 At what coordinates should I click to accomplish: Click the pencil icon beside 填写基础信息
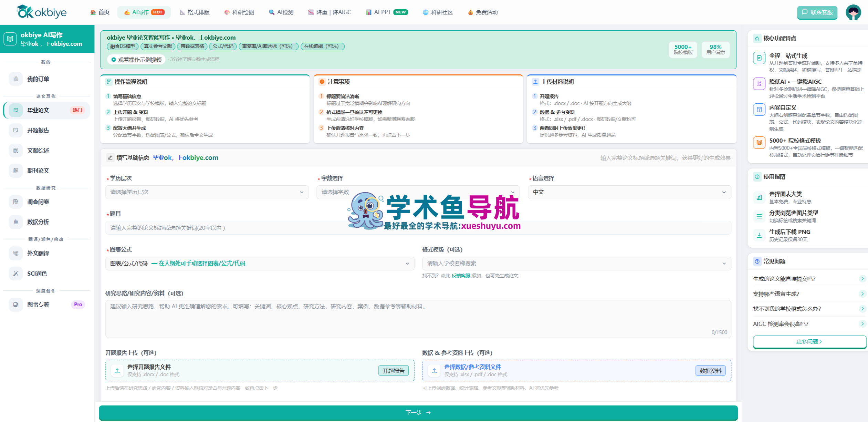tap(110, 158)
